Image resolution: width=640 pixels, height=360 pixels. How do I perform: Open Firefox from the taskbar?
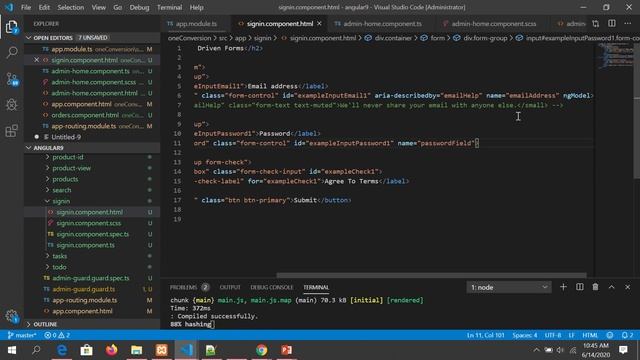pyautogui.click(x=111, y=350)
